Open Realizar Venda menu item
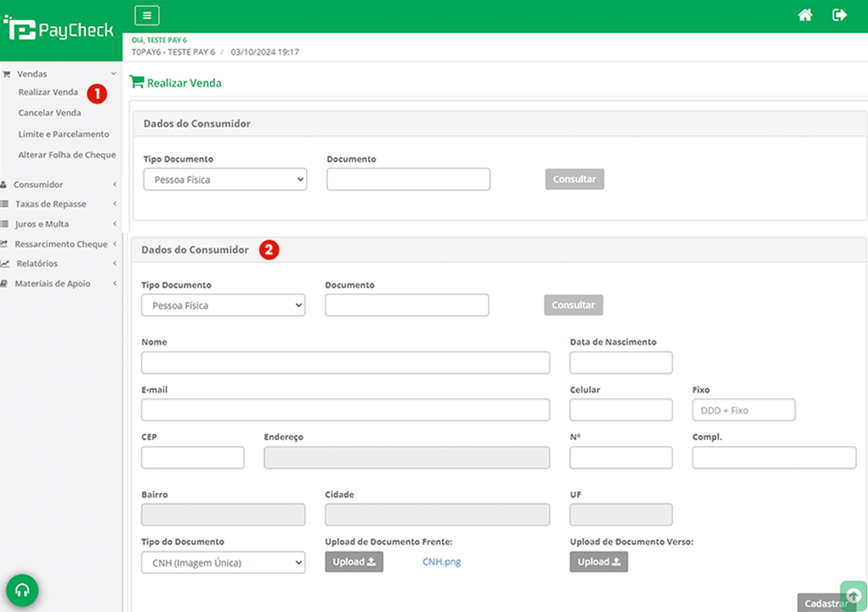Image resolution: width=868 pixels, height=612 pixels. (x=48, y=92)
